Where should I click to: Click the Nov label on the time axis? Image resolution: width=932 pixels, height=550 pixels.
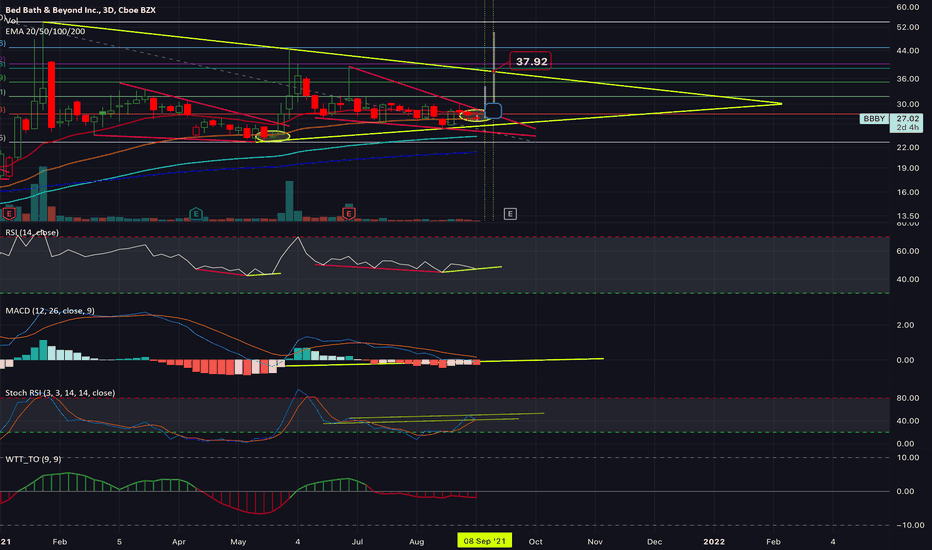(595, 542)
